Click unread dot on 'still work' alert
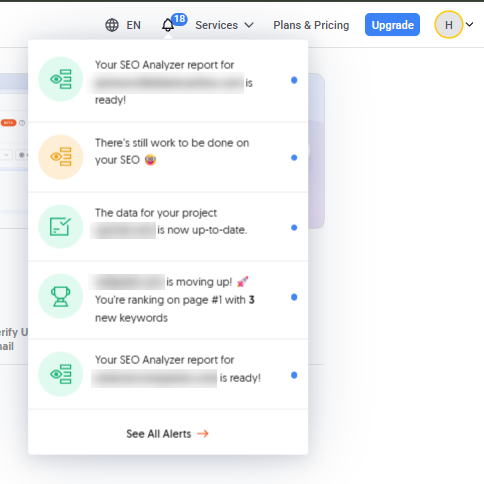The image size is (484, 484). (x=294, y=158)
